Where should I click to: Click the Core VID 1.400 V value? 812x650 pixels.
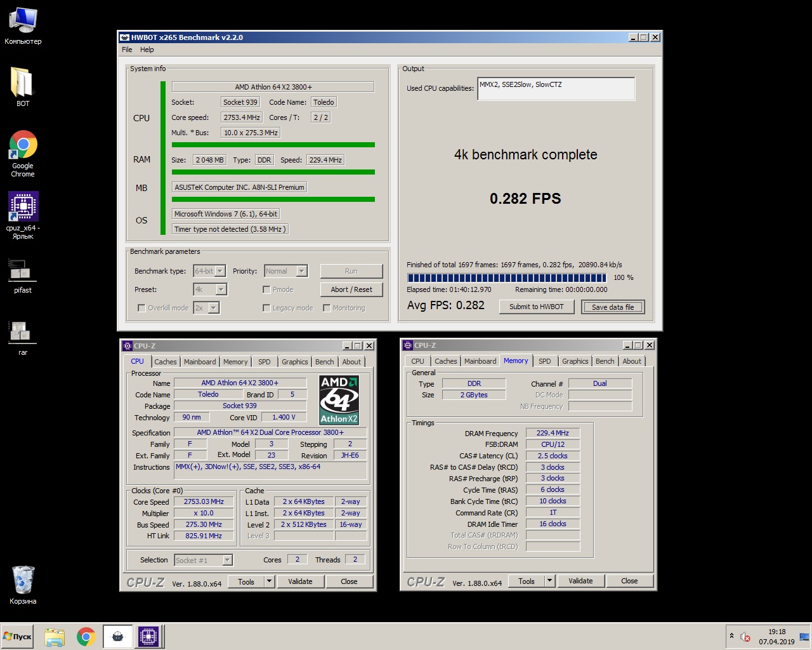284,417
